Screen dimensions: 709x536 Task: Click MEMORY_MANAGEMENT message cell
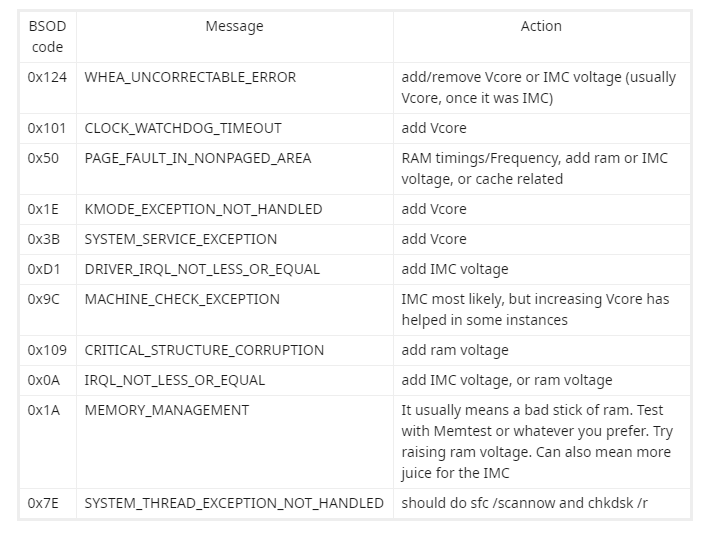pyautogui.click(x=235, y=442)
